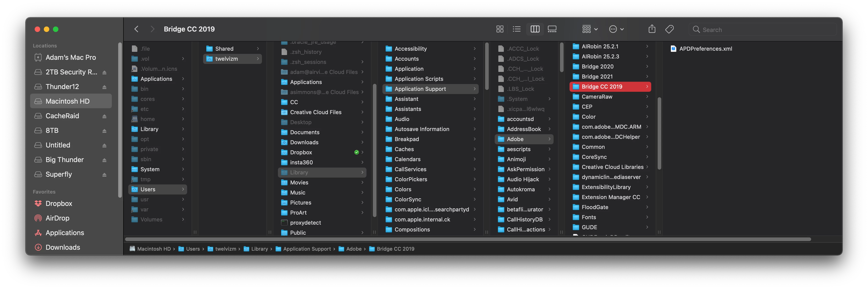
Task: Click the Share toolbar icon
Action: click(652, 29)
